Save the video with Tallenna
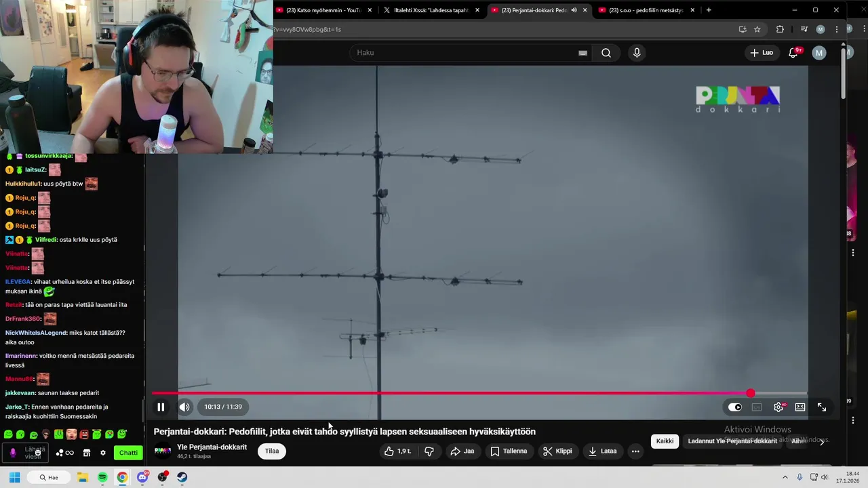This screenshot has height=488, width=868. coord(509,451)
